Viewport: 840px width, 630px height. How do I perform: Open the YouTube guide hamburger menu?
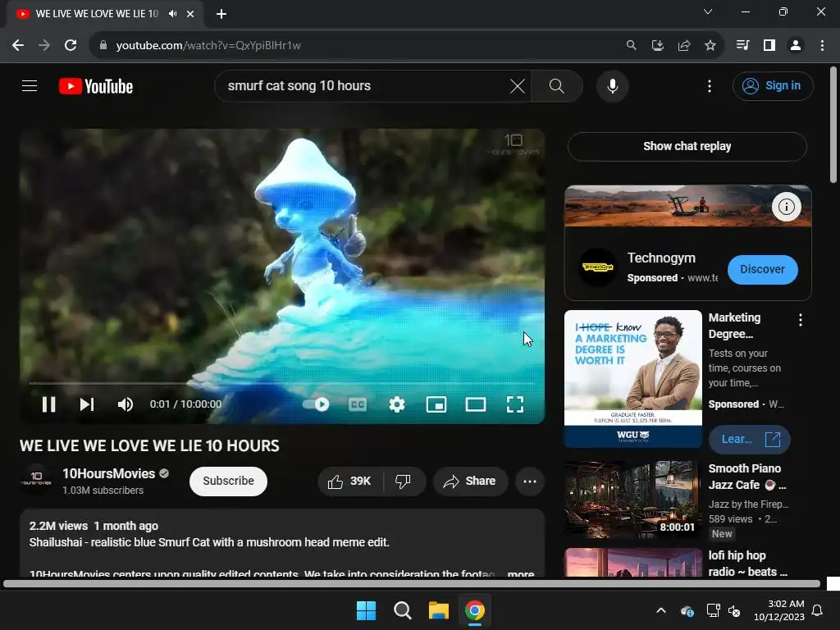[x=30, y=85]
